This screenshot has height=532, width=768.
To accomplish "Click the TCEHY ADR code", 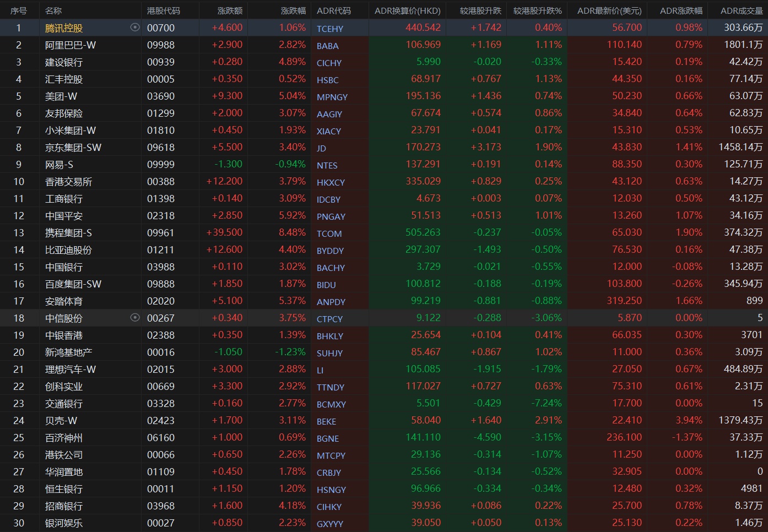I will [329, 29].
